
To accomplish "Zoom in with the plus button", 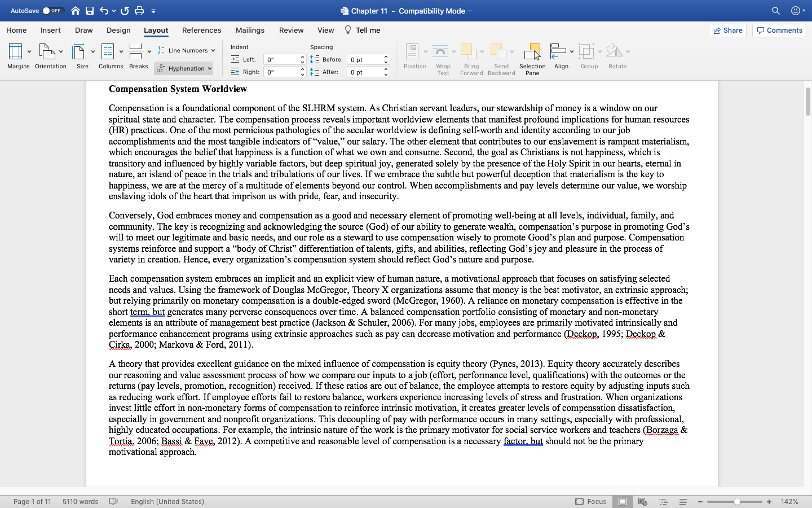I will (769, 501).
